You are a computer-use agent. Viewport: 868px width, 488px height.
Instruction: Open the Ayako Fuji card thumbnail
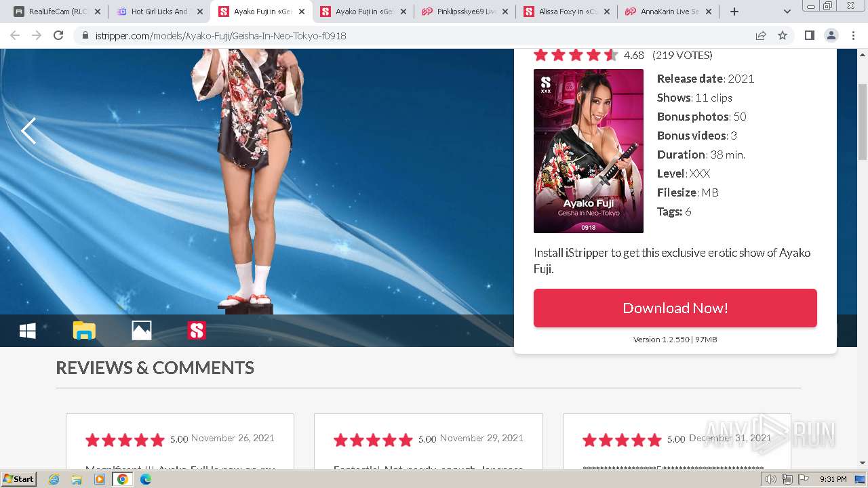pos(589,151)
